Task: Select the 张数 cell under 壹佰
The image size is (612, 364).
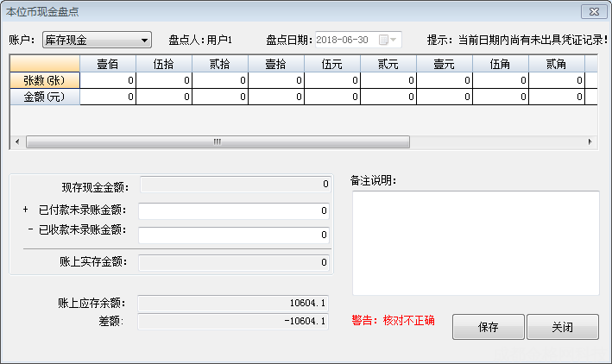Action: point(108,80)
